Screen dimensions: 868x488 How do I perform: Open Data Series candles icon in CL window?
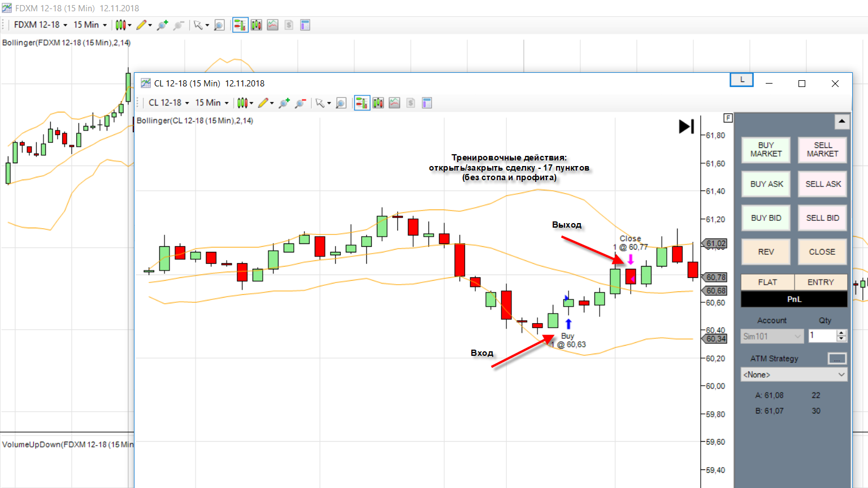(378, 103)
